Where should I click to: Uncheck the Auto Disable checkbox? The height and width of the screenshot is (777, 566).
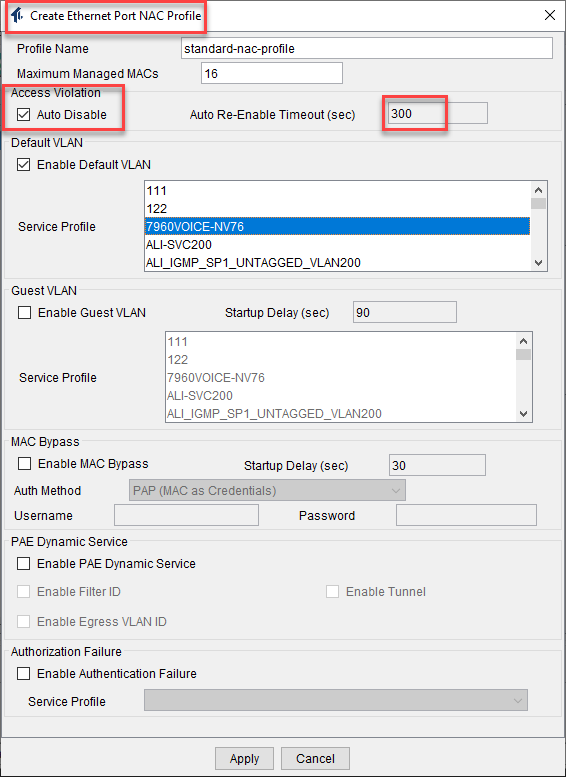point(23,114)
